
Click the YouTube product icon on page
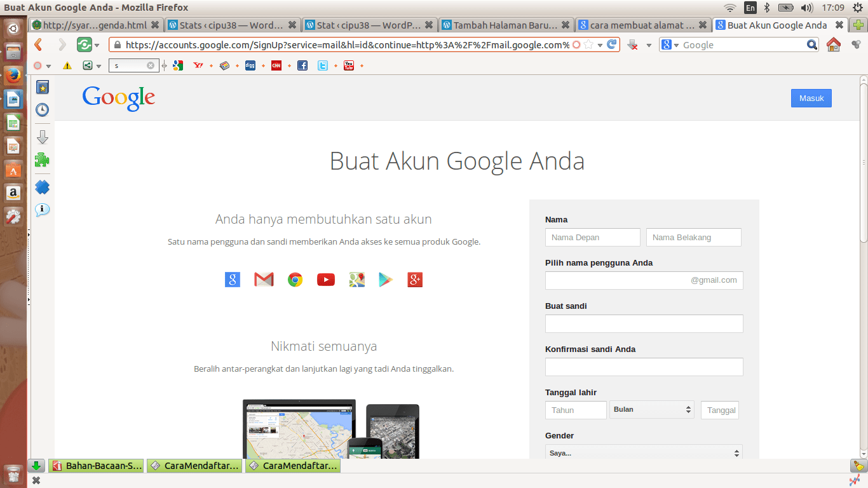(x=326, y=280)
